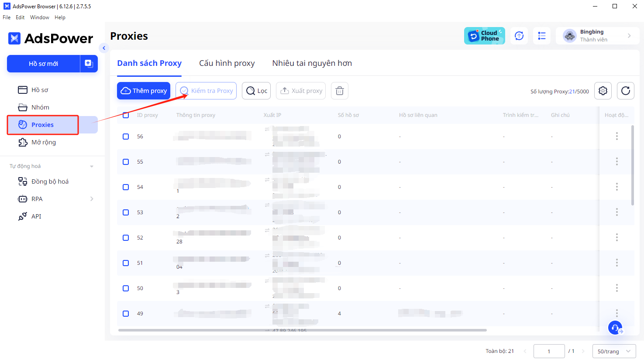Refresh the proxy list
The width and height of the screenshot is (644, 359).
tap(626, 91)
